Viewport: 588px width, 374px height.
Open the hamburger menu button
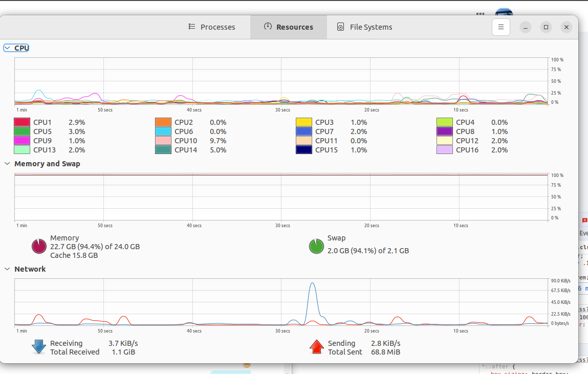coord(500,27)
